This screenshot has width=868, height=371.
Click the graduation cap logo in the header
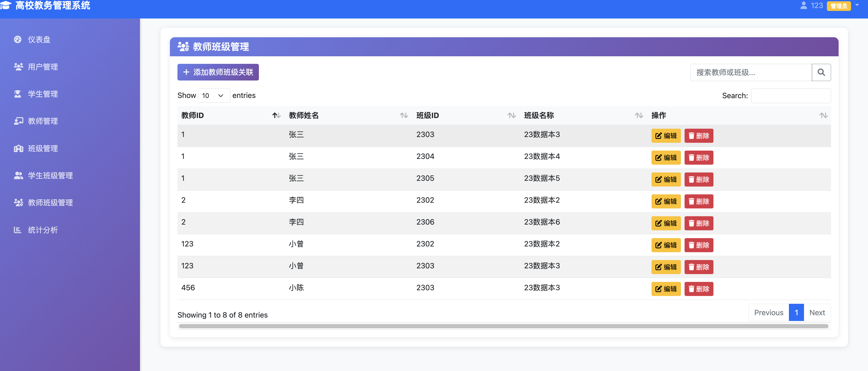pyautogui.click(x=6, y=5)
